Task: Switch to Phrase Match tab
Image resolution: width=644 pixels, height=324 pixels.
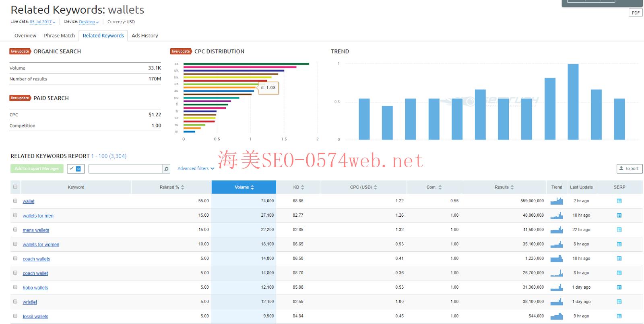Action: [x=59, y=36]
